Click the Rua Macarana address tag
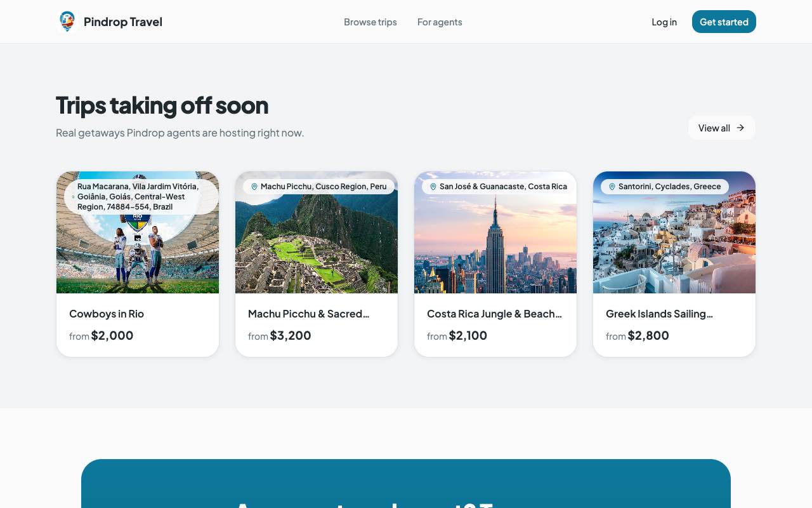The image size is (812, 508). 141,197
